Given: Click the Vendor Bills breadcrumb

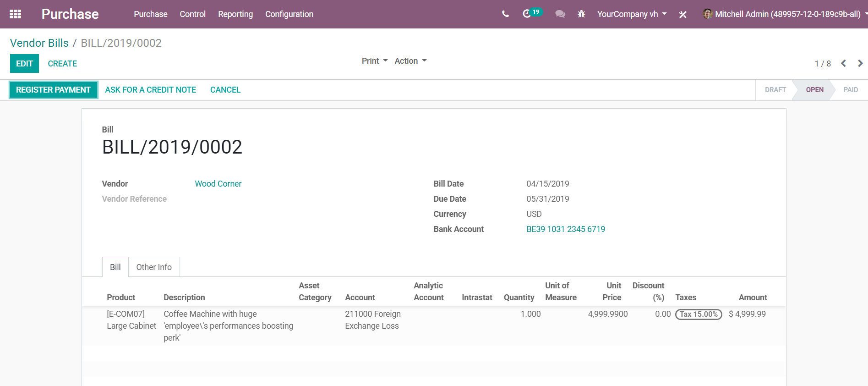Looking at the screenshot, I should (39, 43).
